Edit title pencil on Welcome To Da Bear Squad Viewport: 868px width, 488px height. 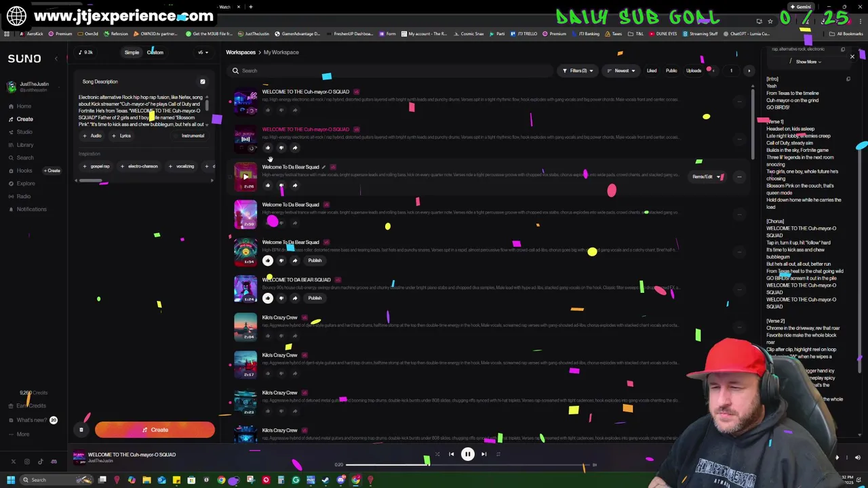coord(323,167)
